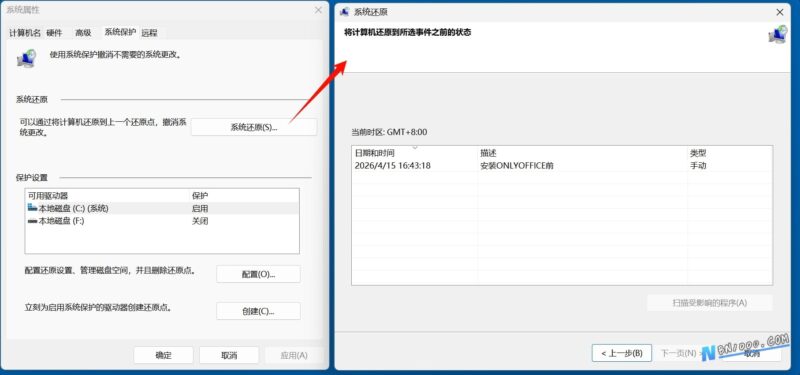
Task: Click 确定 in System Properties
Action: (x=163, y=355)
